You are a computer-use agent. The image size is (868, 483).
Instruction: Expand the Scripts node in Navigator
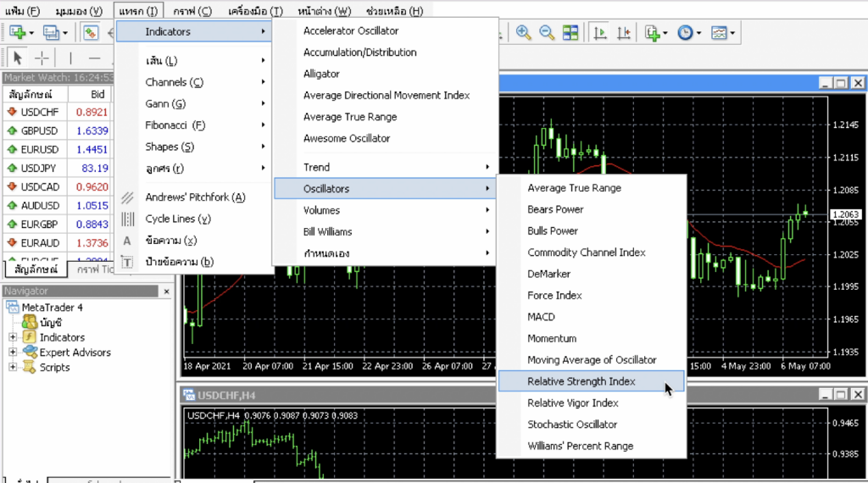pos(13,367)
